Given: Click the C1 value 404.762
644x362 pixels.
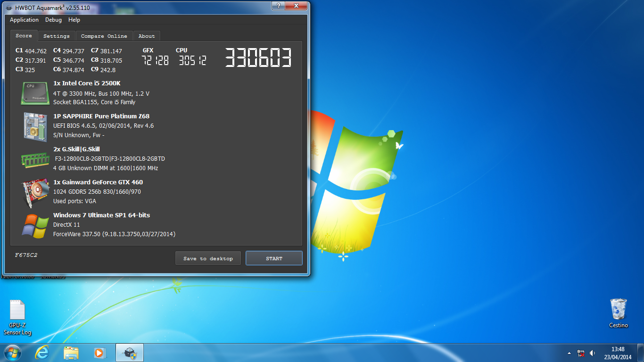Looking at the screenshot, I should (36, 51).
